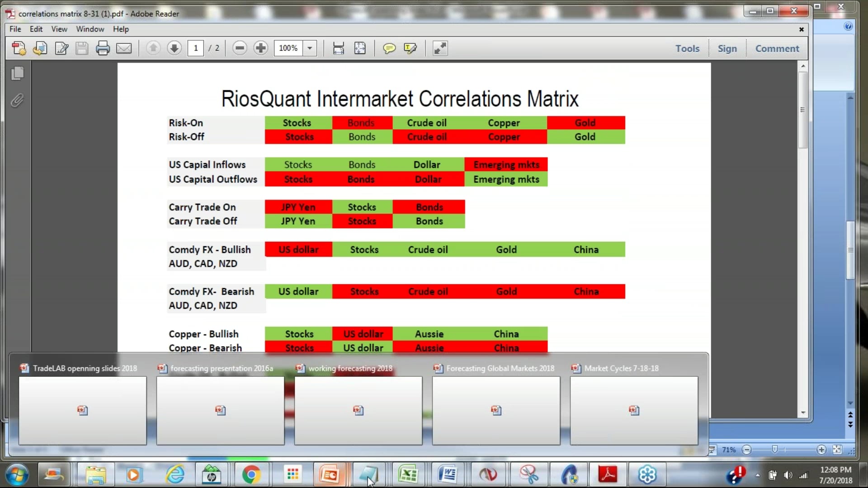This screenshot has height=488, width=868.
Task: Open the Page Thumbnails panel icon
Action: pyautogui.click(x=17, y=73)
